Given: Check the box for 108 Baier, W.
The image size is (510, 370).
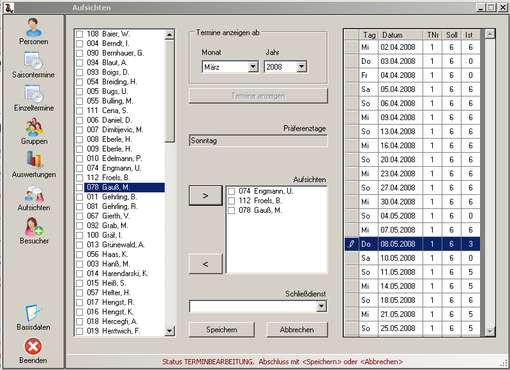Looking at the screenshot, I should (x=80, y=34).
